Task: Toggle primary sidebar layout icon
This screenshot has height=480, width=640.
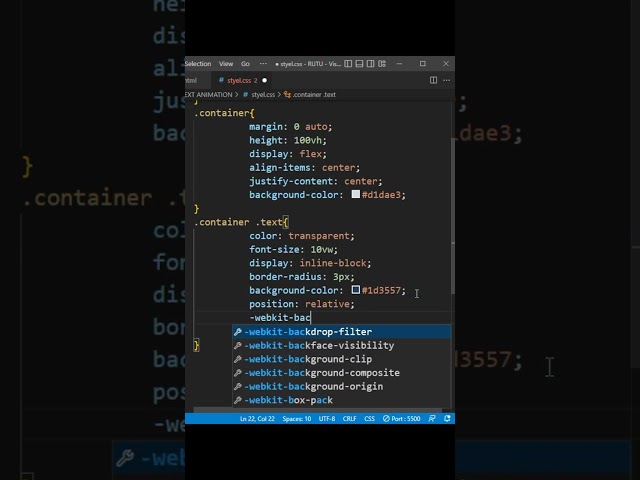Action: (x=348, y=64)
